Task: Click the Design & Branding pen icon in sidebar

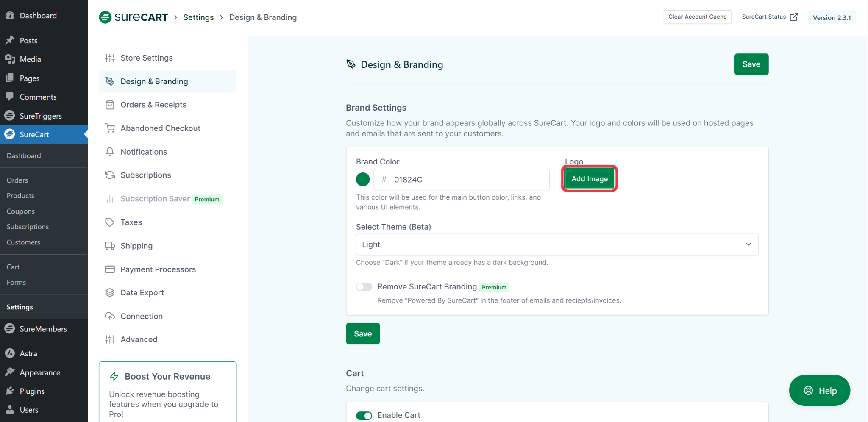Action: 110,81
